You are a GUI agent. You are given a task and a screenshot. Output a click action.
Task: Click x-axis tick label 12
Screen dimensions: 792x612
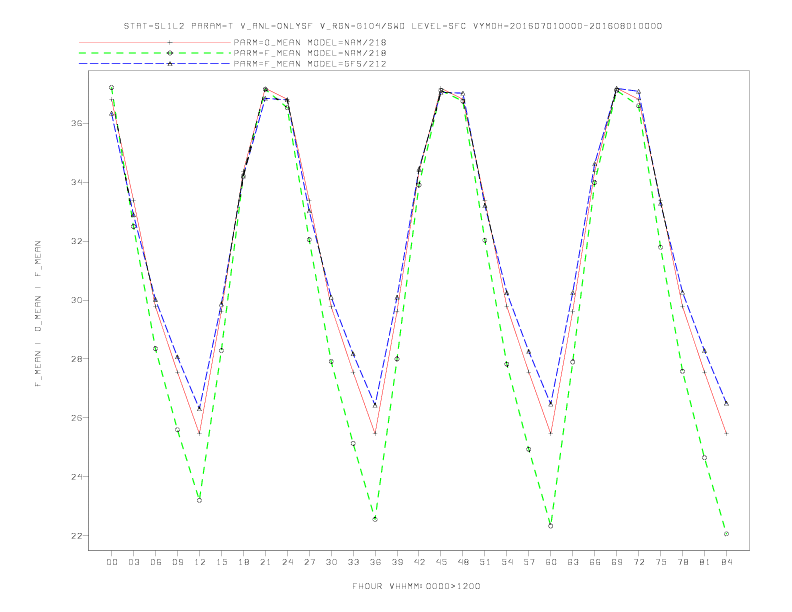pyautogui.click(x=200, y=562)
